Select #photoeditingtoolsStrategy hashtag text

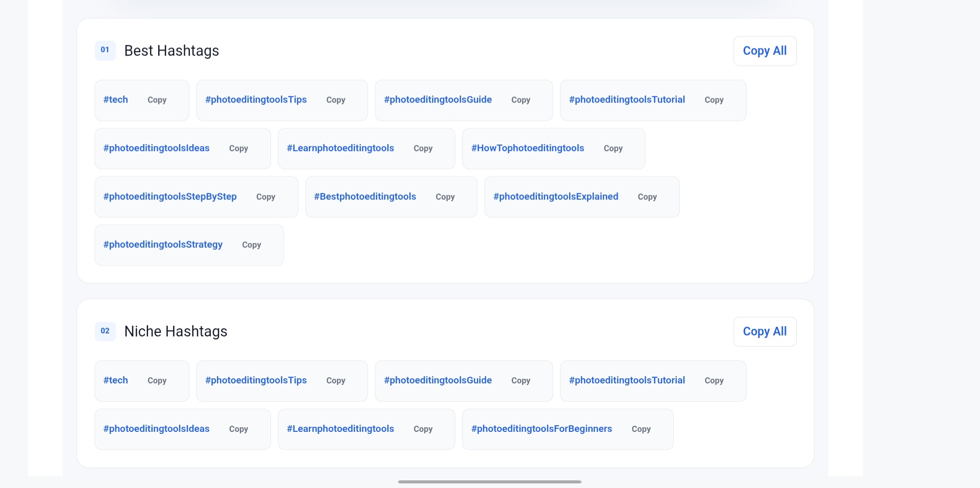pos(163,245)
